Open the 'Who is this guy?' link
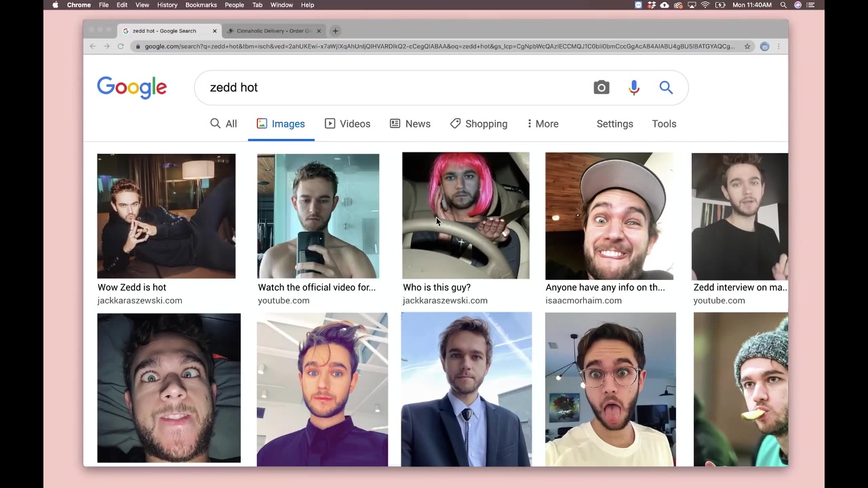This screenshot has height=488, width=868. [437, 287]
